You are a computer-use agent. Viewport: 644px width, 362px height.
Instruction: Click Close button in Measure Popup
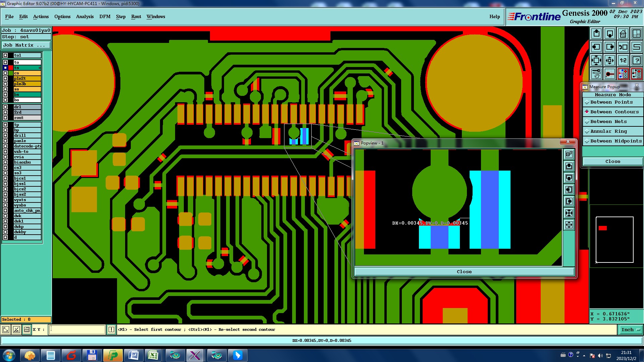click(612, 162)
